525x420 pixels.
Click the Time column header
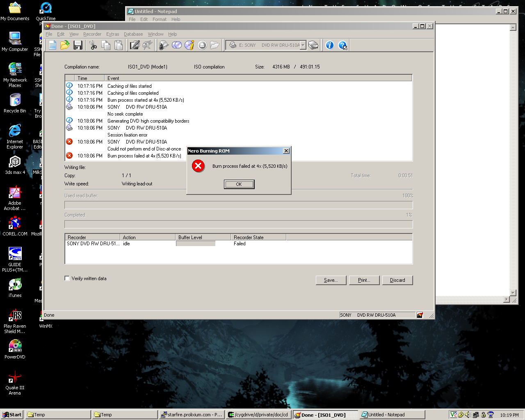tap(90, 78)
